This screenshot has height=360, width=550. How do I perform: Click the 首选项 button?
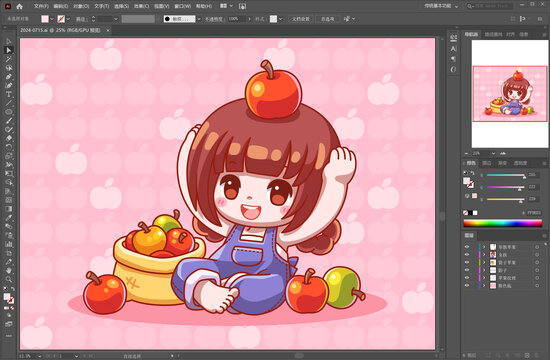328,19
